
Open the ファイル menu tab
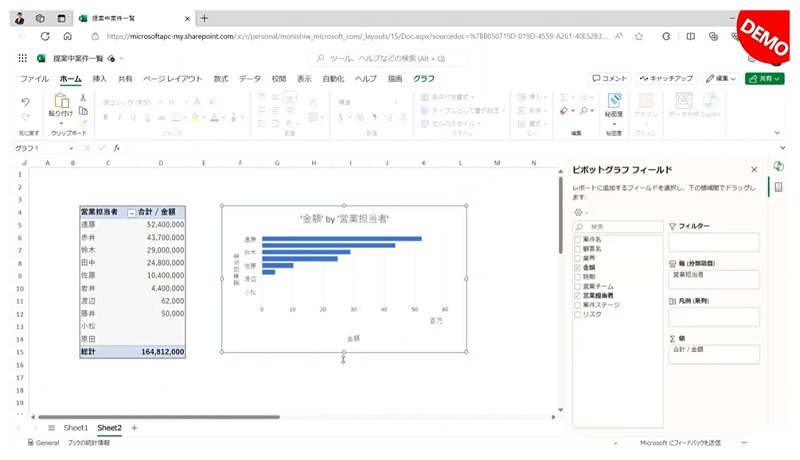(34, 79)
